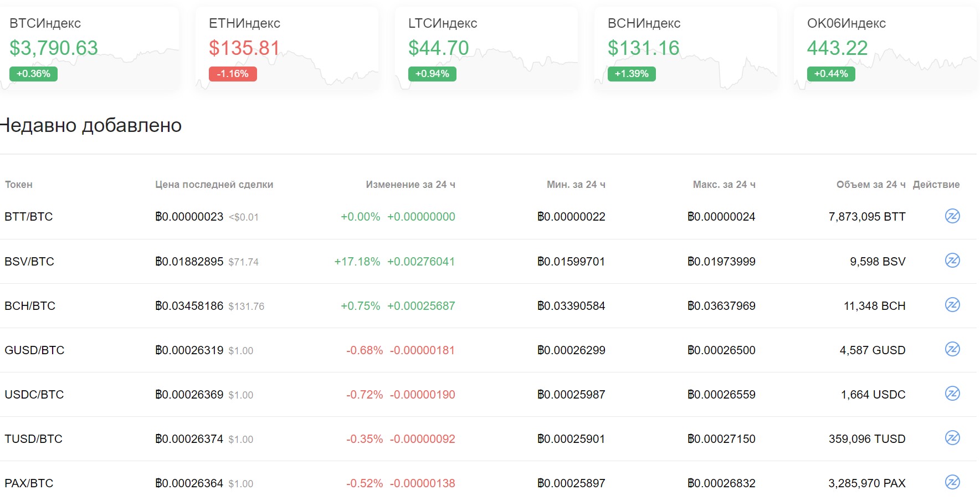Click the 7,873,095 BTT volume cell
The image size is (980, 500).
pyautogui.click(x=867, y=217)
